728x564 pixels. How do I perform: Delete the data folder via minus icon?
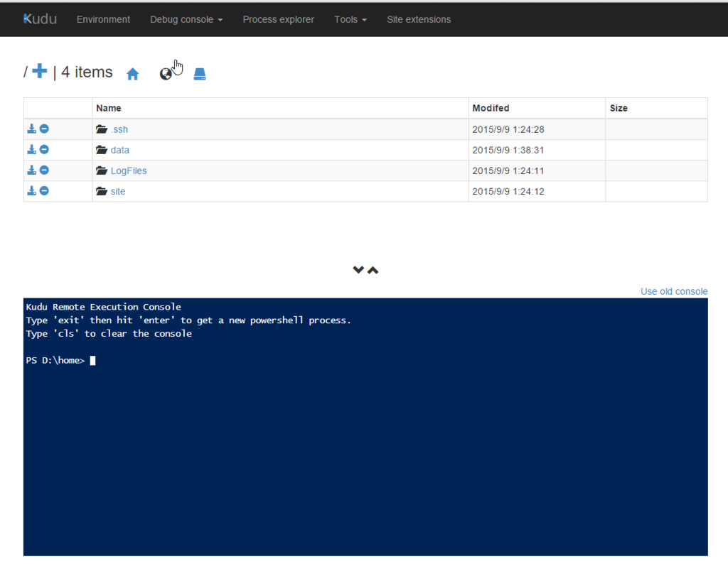43,150
